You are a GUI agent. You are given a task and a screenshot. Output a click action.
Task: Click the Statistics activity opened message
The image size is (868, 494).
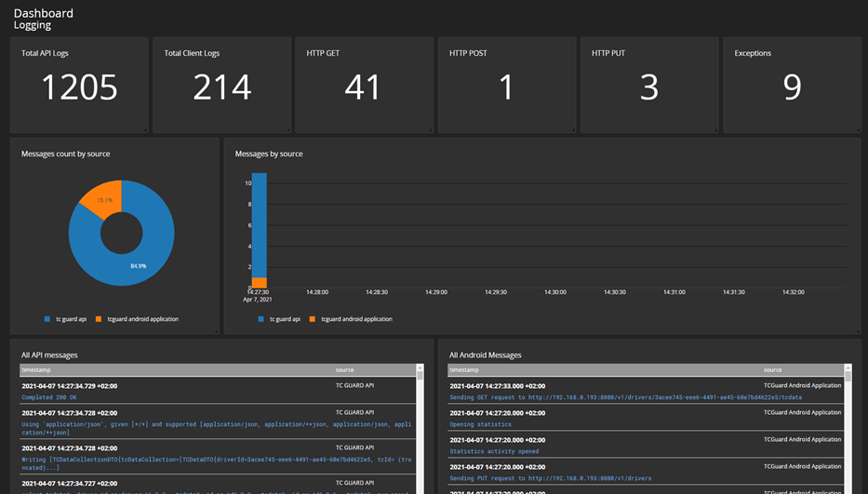point(494,451)
